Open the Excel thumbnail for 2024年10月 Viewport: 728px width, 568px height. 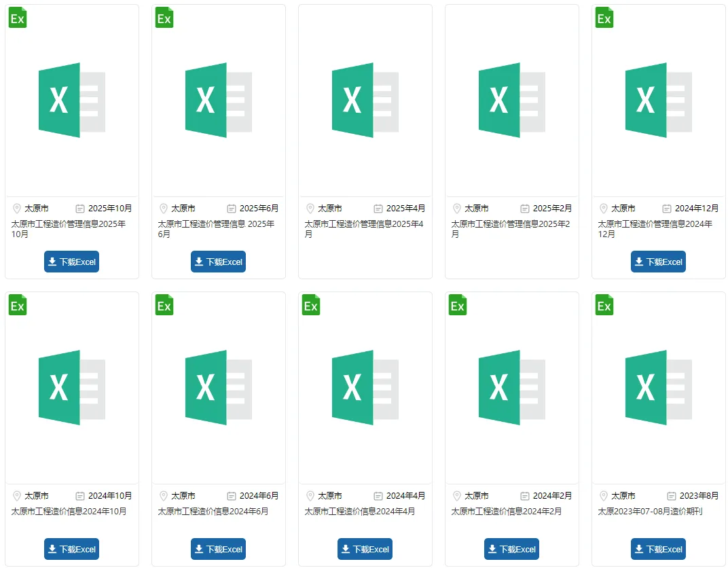click(72, 387)
